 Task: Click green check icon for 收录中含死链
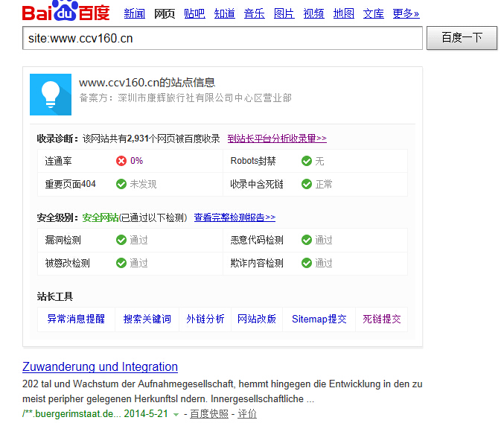(307, 184)
